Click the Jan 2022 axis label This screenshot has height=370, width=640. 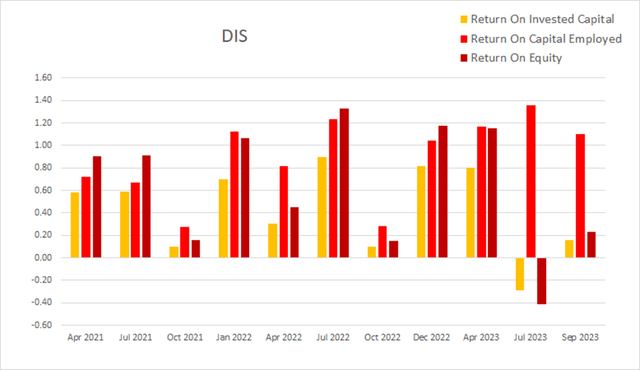coord(234,337)
